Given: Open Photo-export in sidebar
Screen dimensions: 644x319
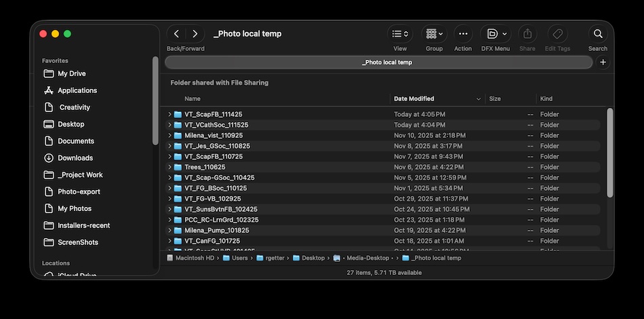Looking at the screenshot, I should coord(79,191).
